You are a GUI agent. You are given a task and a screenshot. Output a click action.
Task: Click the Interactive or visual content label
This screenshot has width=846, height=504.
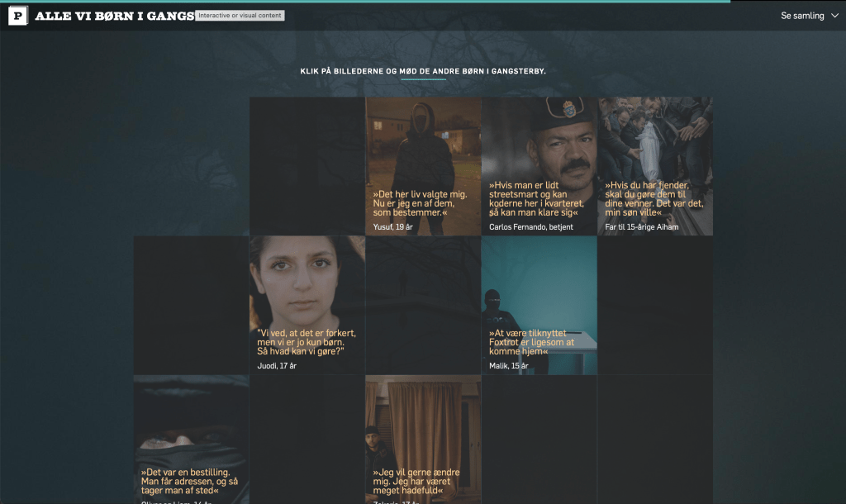pos(240,16)
